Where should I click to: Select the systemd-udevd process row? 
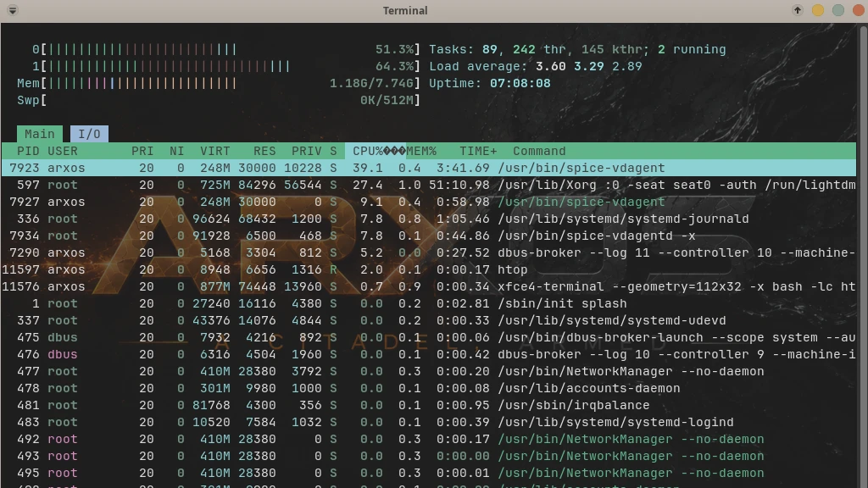[x=428, y=320]
